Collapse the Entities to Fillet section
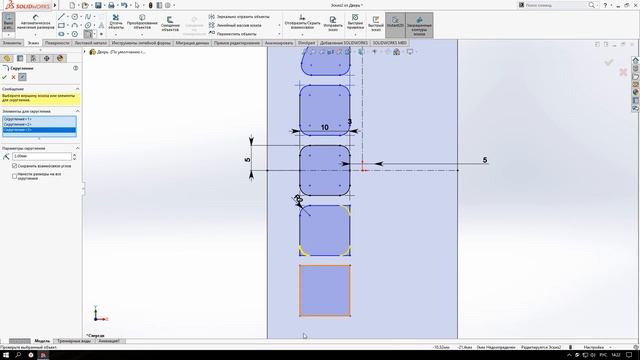 click(x=77, y=111)
